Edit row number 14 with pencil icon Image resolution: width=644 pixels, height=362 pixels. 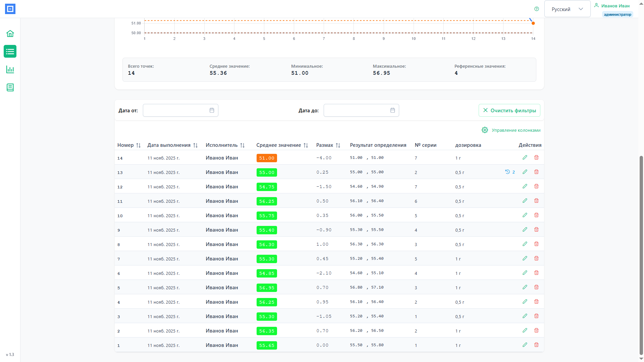click(525, 158)
